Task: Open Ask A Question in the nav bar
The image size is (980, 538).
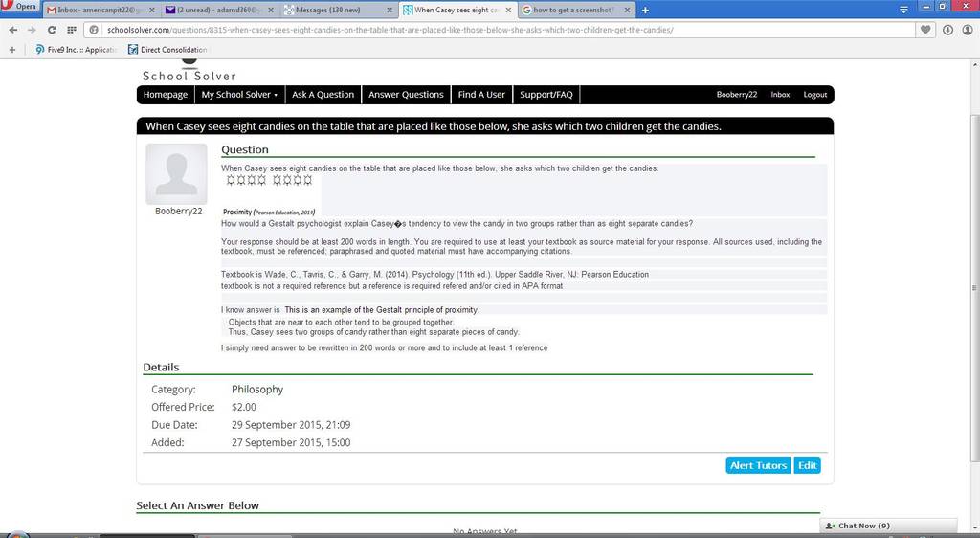Action: tap(323, 95)
